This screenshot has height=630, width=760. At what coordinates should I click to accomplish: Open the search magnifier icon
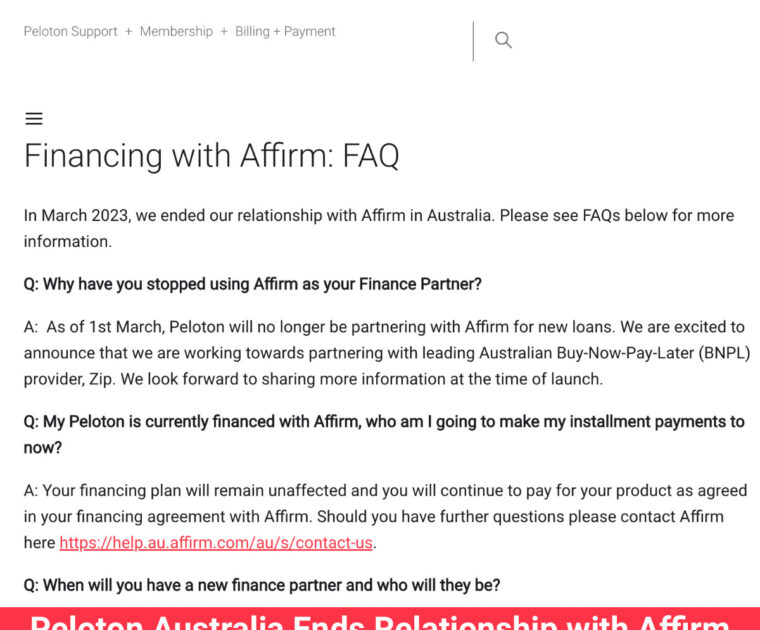pos(503,40)
